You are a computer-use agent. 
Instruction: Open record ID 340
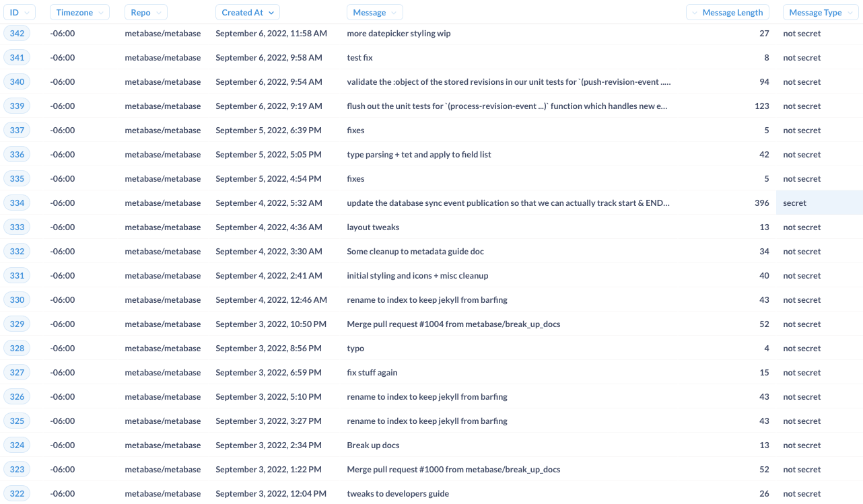[17, 82]
